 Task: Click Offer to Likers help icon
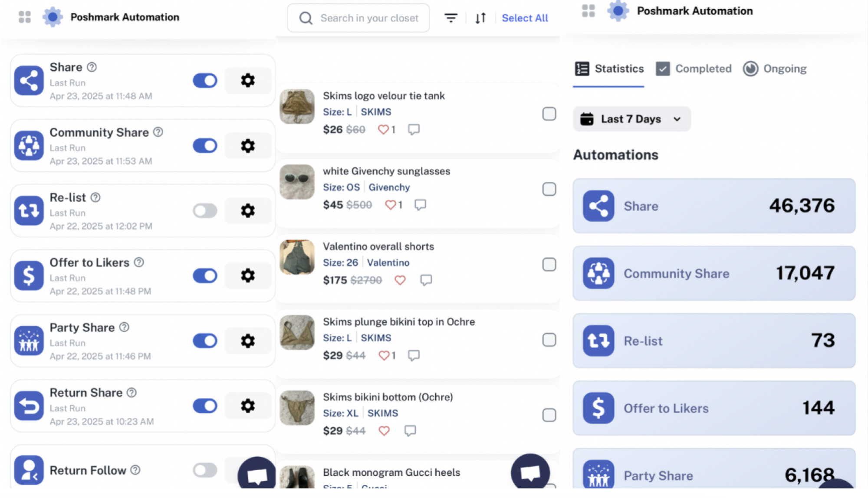[x=139, y=262]
